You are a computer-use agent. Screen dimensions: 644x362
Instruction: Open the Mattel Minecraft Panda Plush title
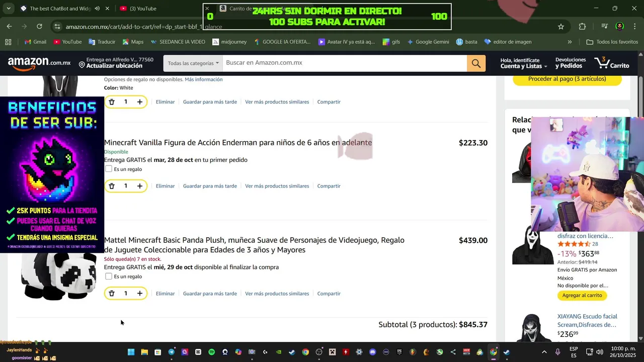pyautogui.click(x=254, y=245)
